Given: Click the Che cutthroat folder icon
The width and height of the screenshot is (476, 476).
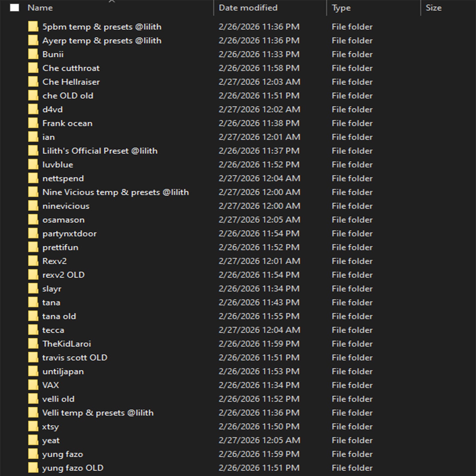Looking at the screenshot, I should [x=33, y=68].
